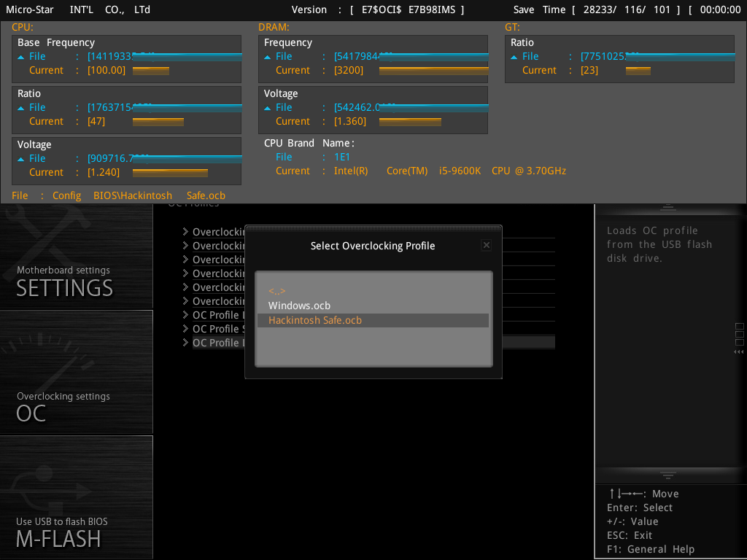Click blue triangle beside DRAM Voltage File
This screenshot has height=560, width=747.
(x=267, y=108)
